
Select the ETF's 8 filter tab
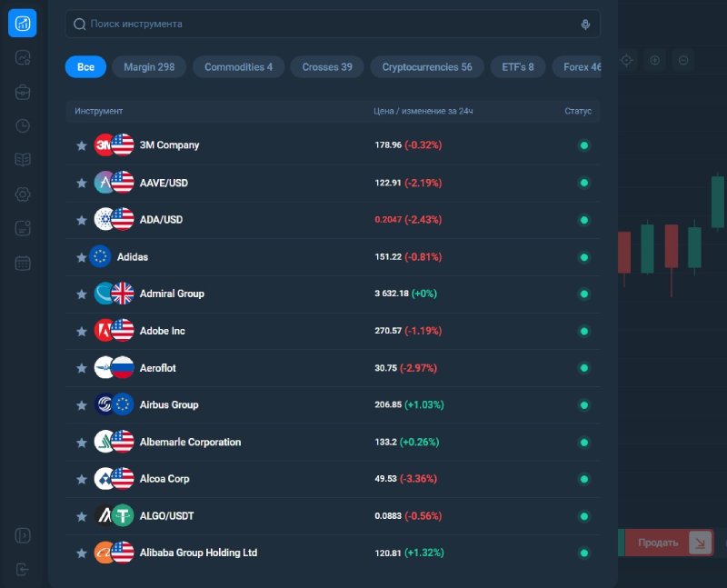pyautogui.click(x=518, y=66)
